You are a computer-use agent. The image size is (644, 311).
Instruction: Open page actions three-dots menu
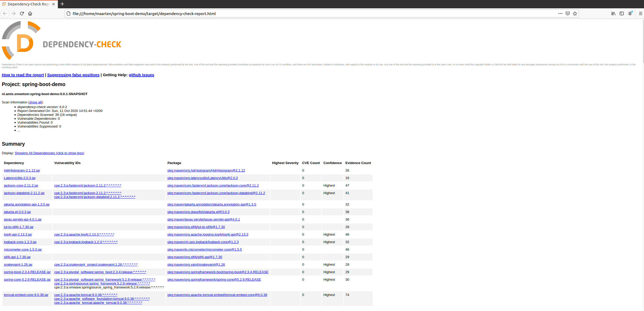coord(560,13)
